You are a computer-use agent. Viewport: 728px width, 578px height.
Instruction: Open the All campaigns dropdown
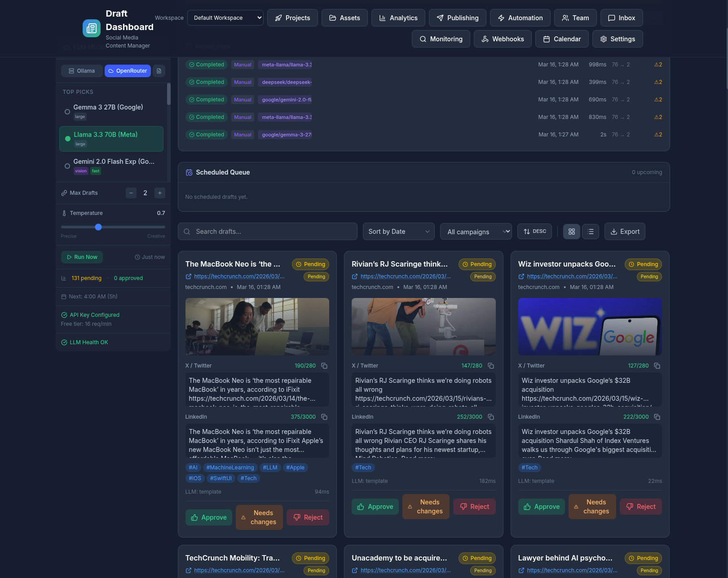pyautogui.click(x=476, y=232)
